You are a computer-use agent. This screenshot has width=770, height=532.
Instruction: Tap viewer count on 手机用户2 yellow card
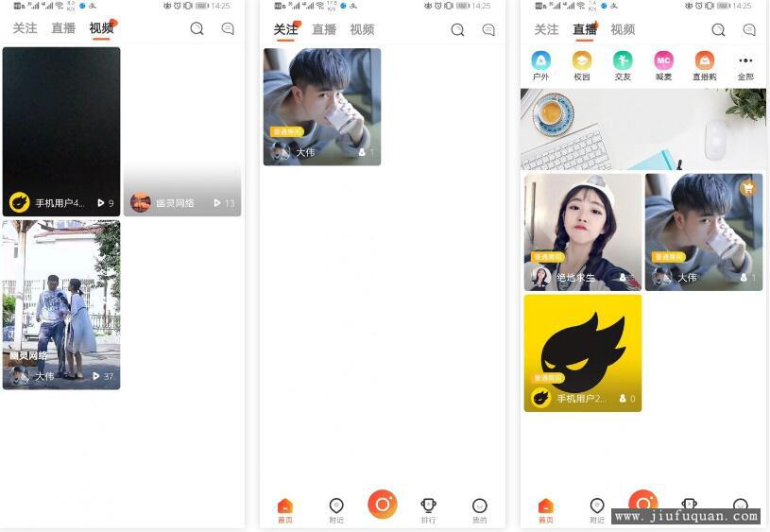coord(627,399)
